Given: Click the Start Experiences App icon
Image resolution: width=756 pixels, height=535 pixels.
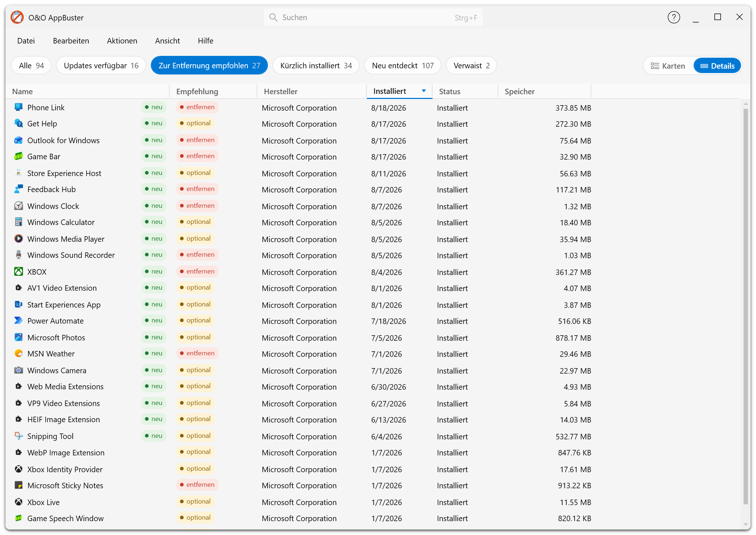Looking at the screenshot, I should point(19,304).
